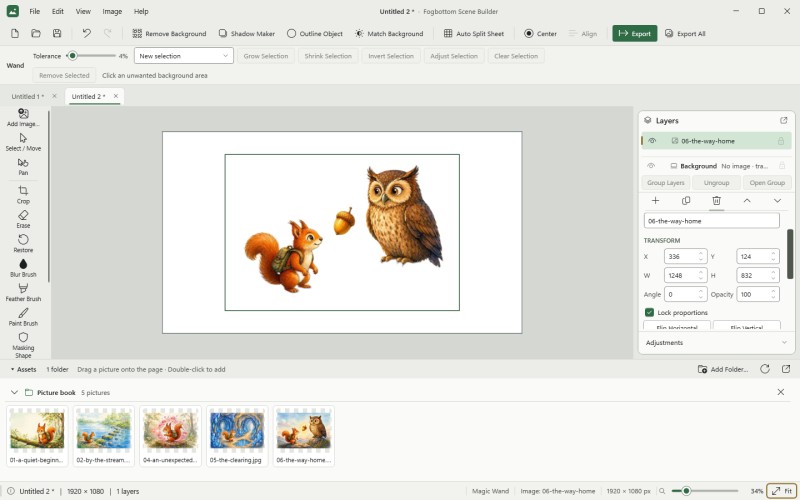800x500 pixels.
Task: Pop out the Assets panel
Action: point(786,369)
